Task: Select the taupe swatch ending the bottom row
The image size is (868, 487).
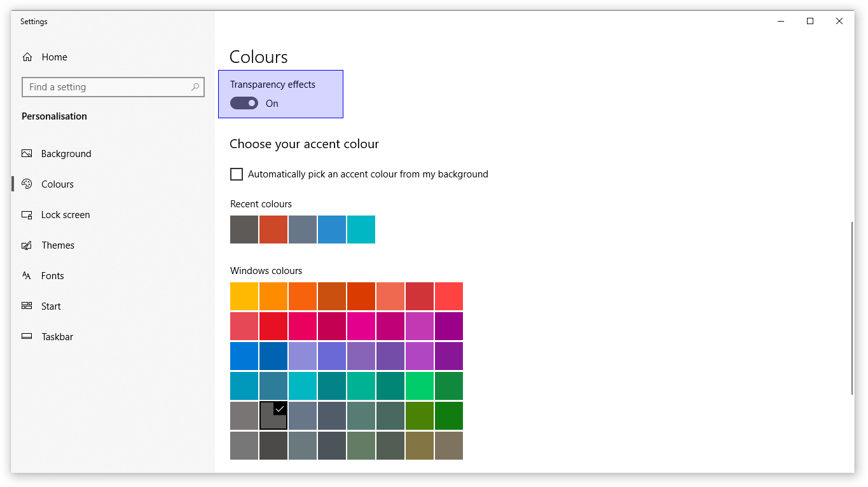Action: [x=449, y=446]
